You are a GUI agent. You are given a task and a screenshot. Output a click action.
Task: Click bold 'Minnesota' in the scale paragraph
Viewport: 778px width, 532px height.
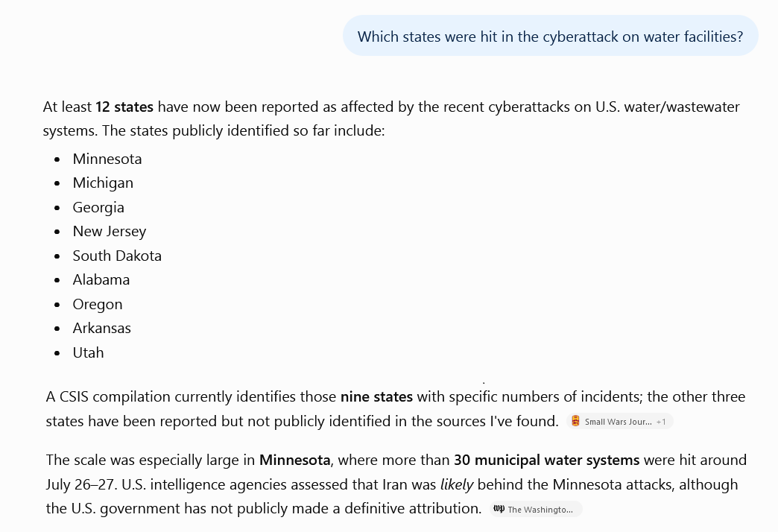tap(294, 460)
